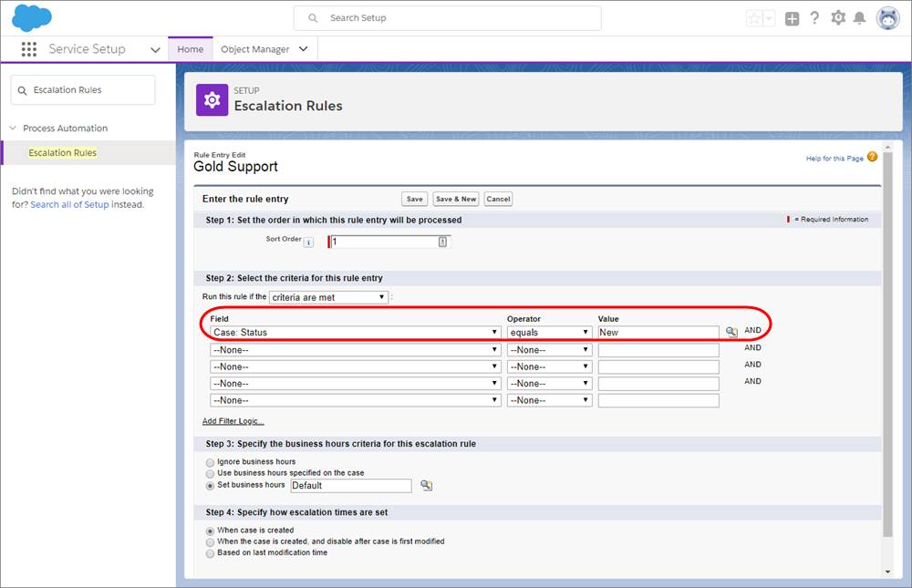Click the Save button
912x588 pixels.
pos(415,199)
